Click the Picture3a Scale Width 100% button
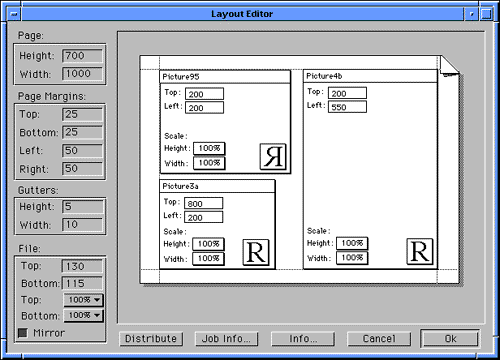 pos(209,259)
